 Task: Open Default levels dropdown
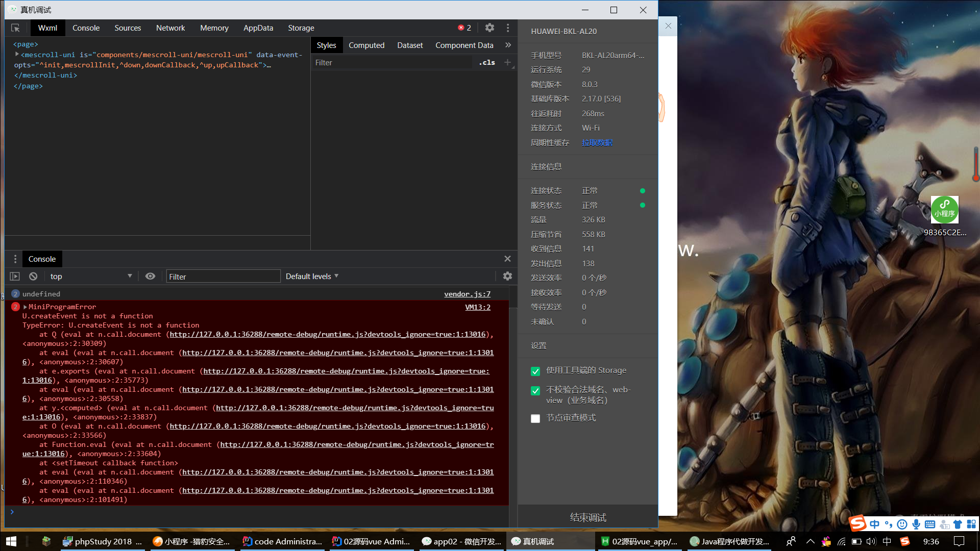(x=312, y=276)
